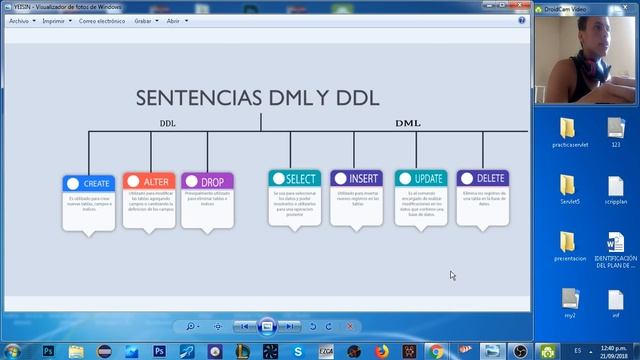Open Google Chrome from the taskbar
The height and width of the screenshot is (360, 640).
436,351
